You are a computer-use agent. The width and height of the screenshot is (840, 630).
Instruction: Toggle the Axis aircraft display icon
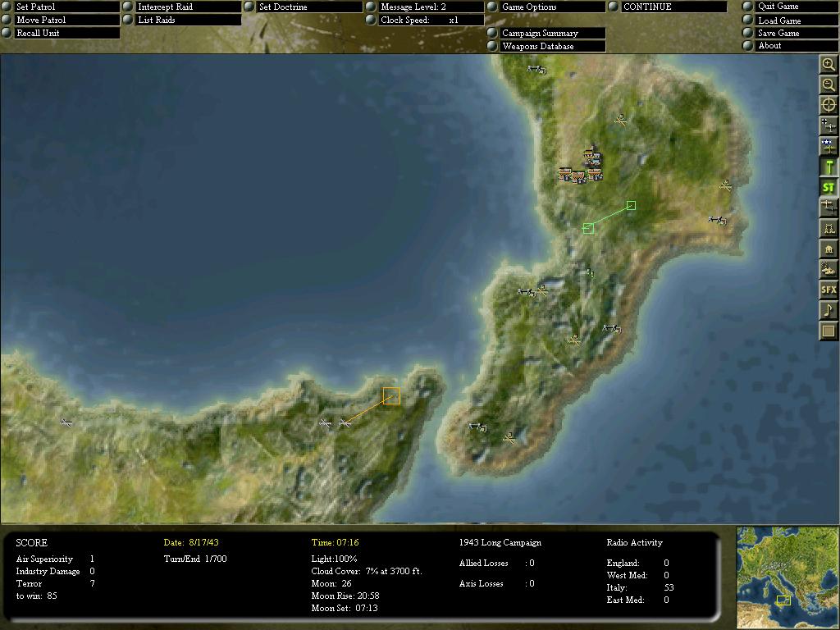click(829, 126)
